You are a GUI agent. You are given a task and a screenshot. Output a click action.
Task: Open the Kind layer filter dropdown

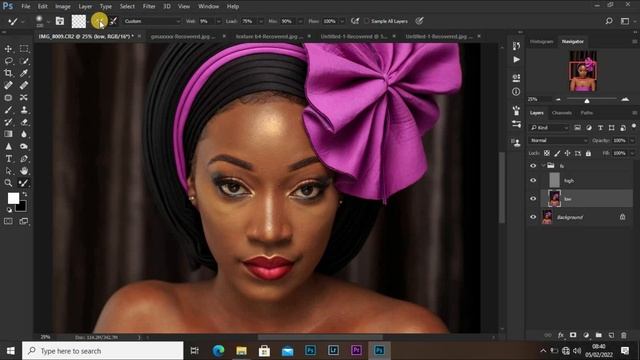pyautogui.click(x=549, y=128)
